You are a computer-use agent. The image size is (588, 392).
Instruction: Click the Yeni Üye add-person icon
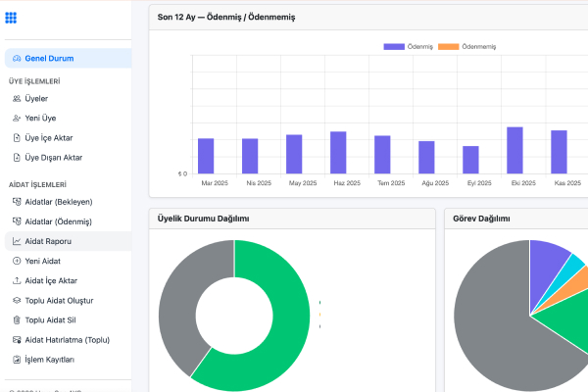tap(17, 119)
